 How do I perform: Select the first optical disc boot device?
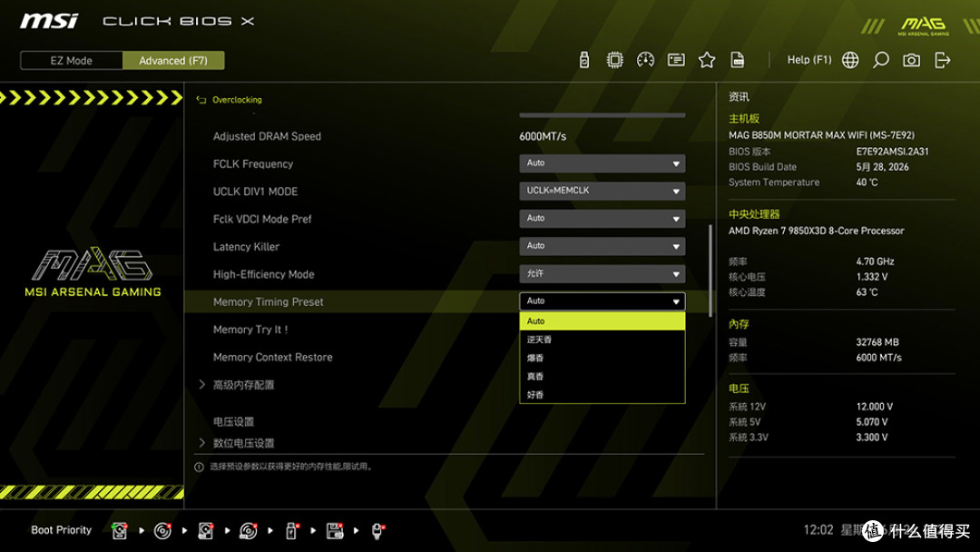[x=162, y=531]
